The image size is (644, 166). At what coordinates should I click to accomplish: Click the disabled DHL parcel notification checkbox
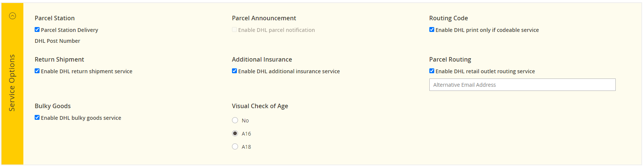click(234, 30)
